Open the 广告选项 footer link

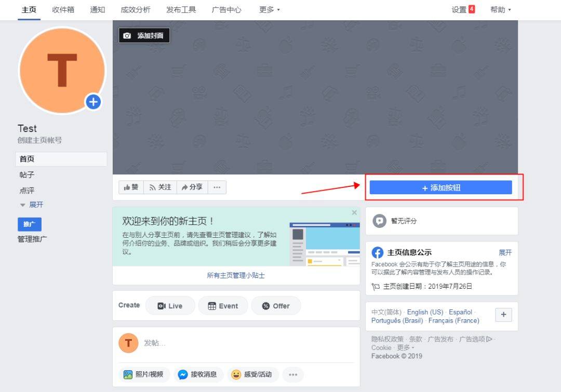click(x=472, y=339)
